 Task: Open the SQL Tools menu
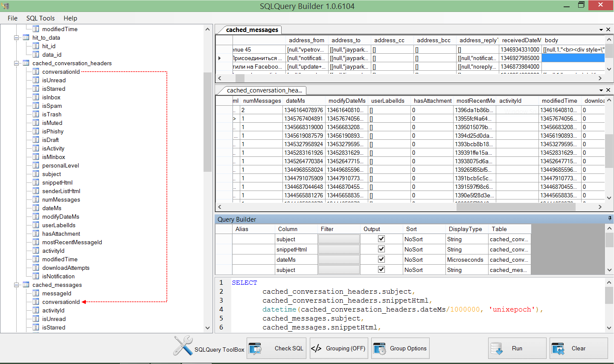tap(41, 18)
